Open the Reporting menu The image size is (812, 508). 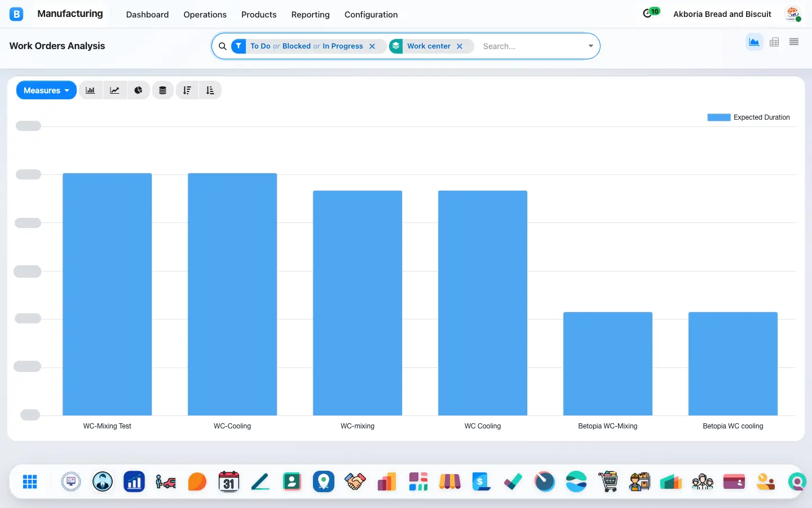point(310,15)
